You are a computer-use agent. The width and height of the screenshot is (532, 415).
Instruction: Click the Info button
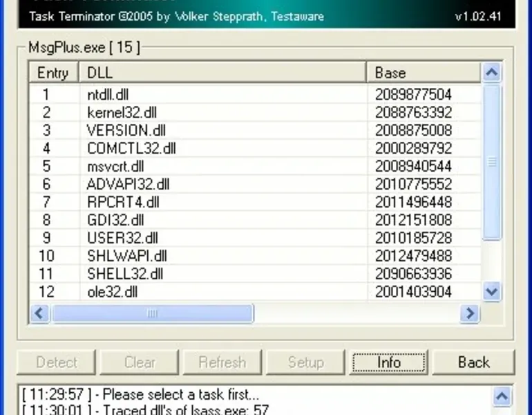[x=388, y=362]
